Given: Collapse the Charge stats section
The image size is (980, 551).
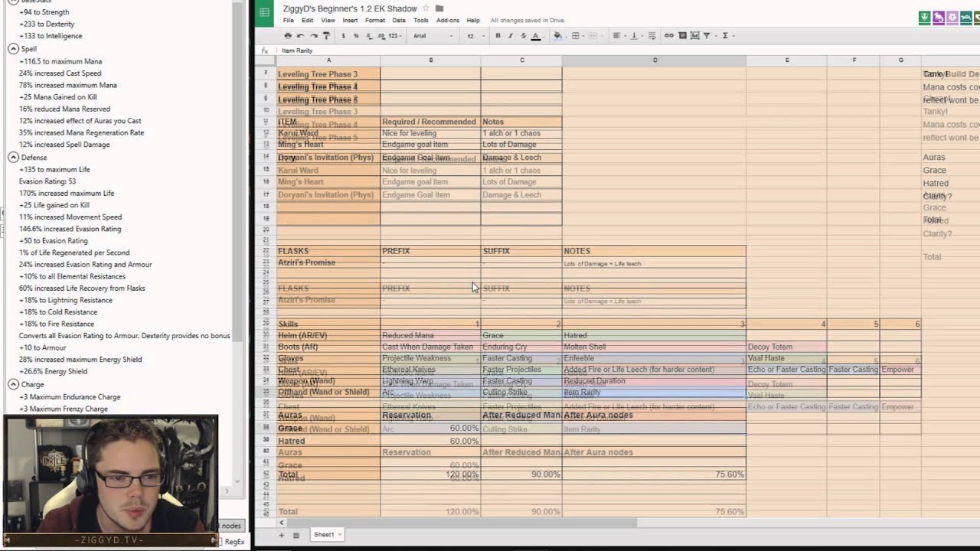Looking at the screenshot, I should (x=13, y=384).
